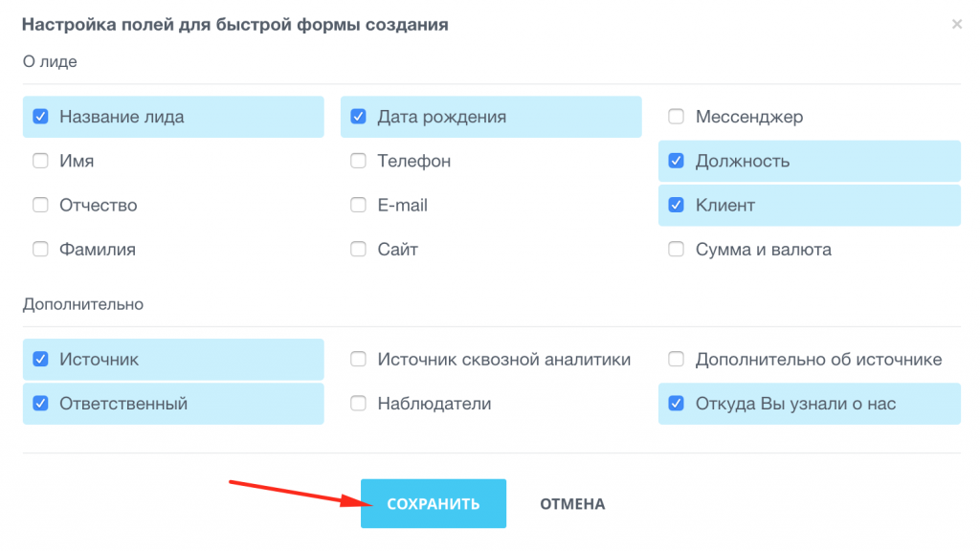Click the "ОТМЕНА" cancel option
This screenshot has width=980, height=551.
(571, 502)
